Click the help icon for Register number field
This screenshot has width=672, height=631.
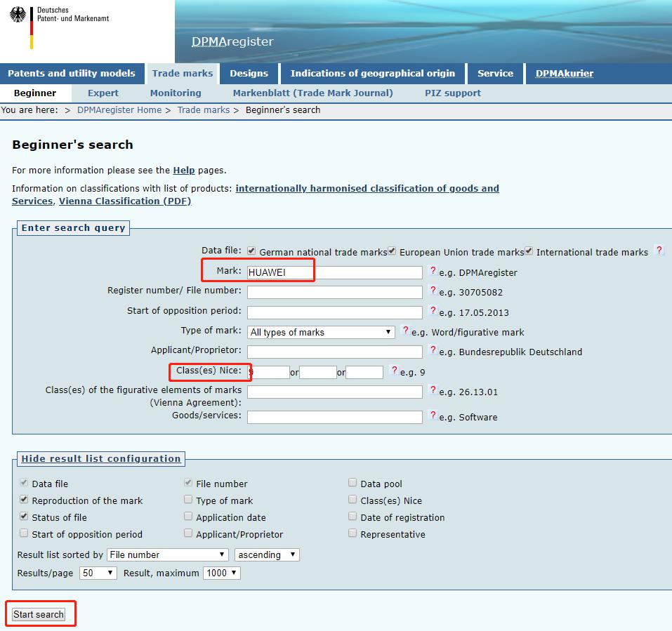433,291
